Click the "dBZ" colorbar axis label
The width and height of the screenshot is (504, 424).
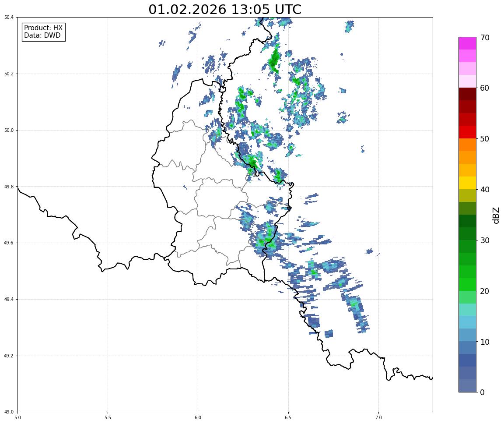(496, 215)
